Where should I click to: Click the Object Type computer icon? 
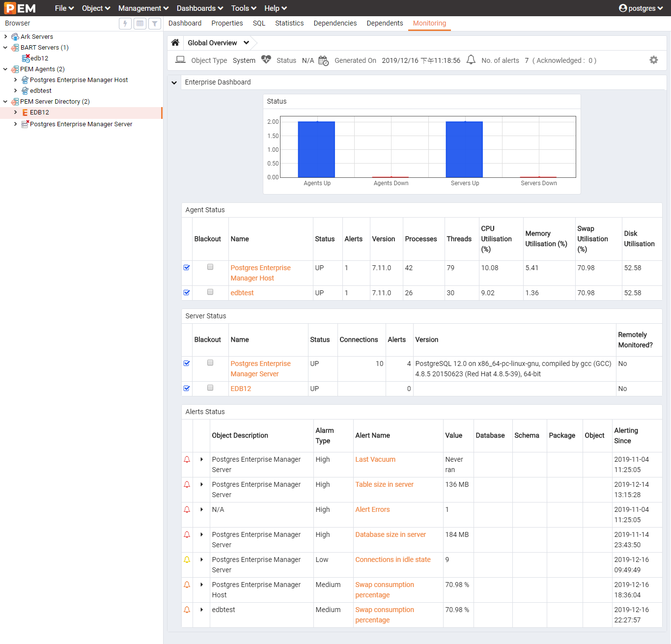coord(181,60)
